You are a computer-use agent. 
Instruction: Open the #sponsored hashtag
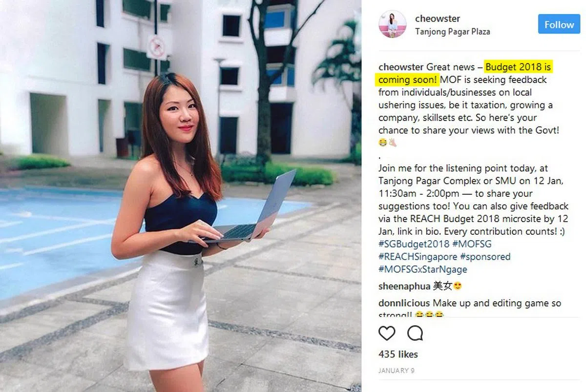point(485,257)
